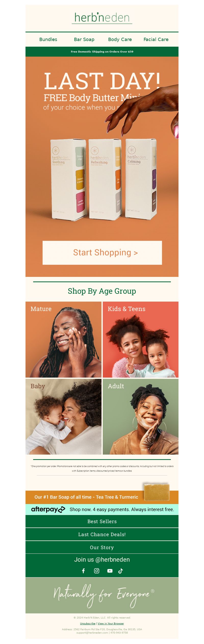Select the Baby age group tile
Image resolution: width=204 pixels, height=644 pixels.
click(63, 417)
